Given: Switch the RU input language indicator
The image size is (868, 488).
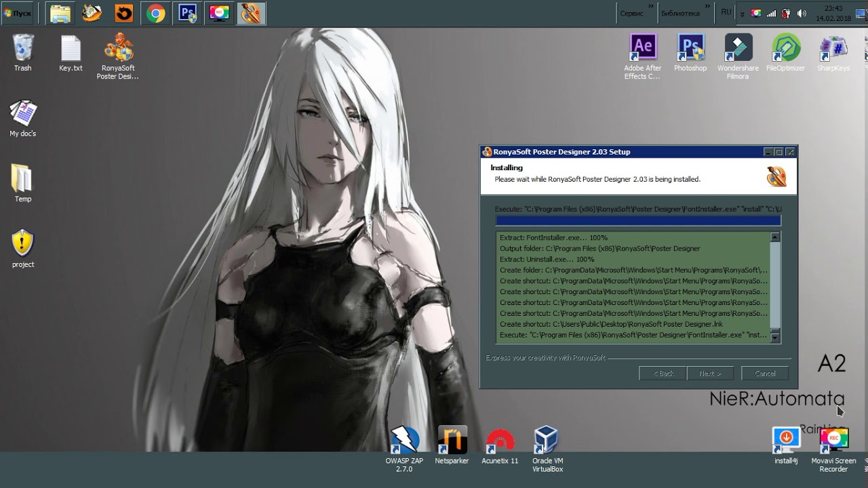Looking at the screenshot, I should pos(726,12).
